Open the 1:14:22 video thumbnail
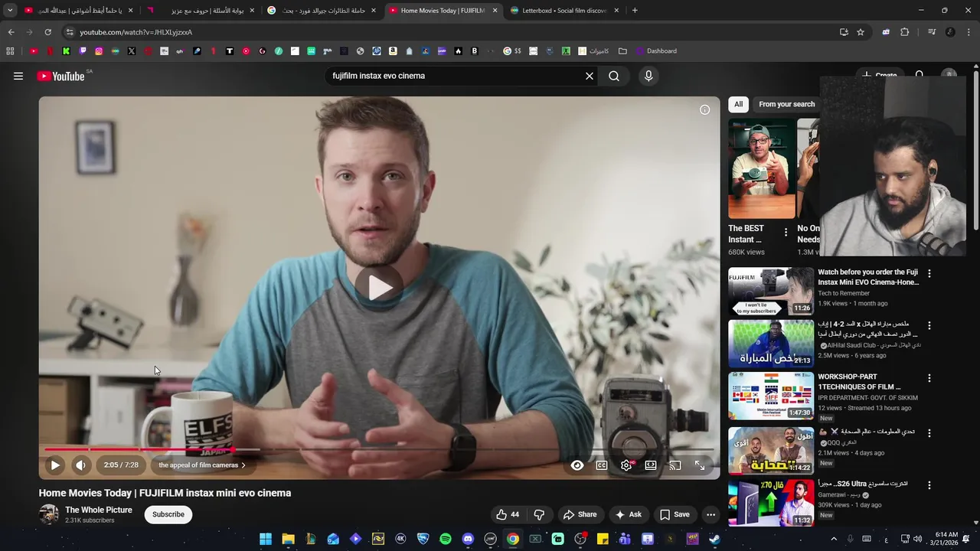Viewport: 980px width, 551px height. [x=770, y=451]
